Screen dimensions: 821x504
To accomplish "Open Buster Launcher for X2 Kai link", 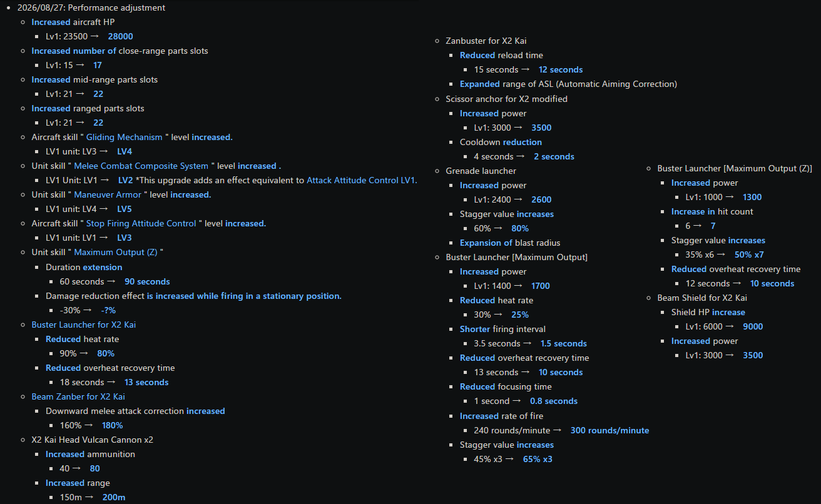I will point(84,325).
